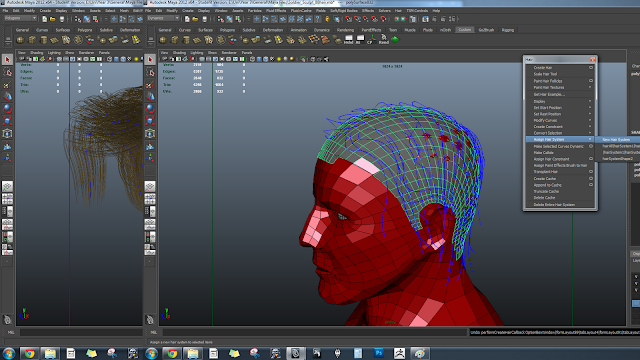Open Create Hair option box

pos(591,68)
